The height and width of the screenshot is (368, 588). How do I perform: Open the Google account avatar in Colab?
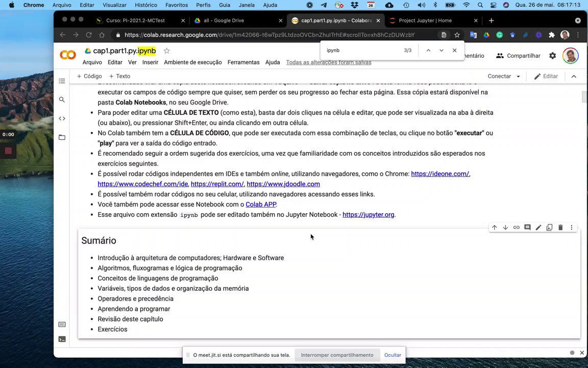coord(570,56)
